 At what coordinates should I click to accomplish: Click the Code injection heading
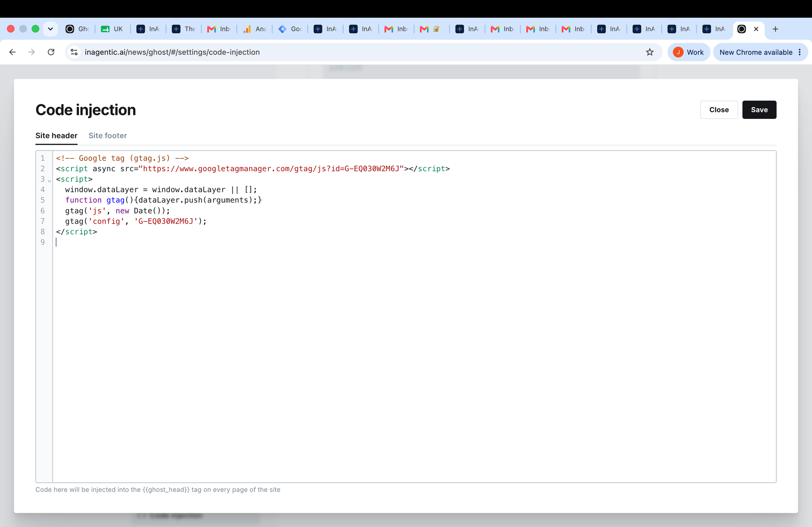coord(86,110)
